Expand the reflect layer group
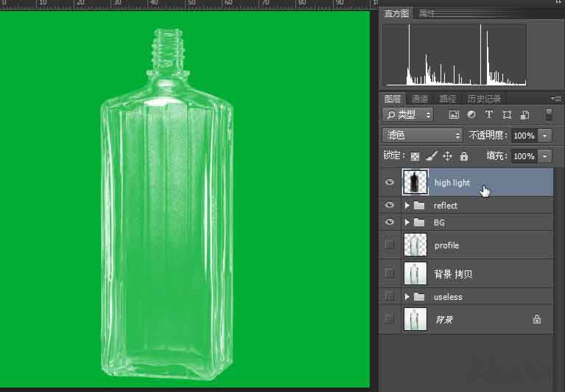This screenshot has height=392, width=565. click(x=407, y=206)
